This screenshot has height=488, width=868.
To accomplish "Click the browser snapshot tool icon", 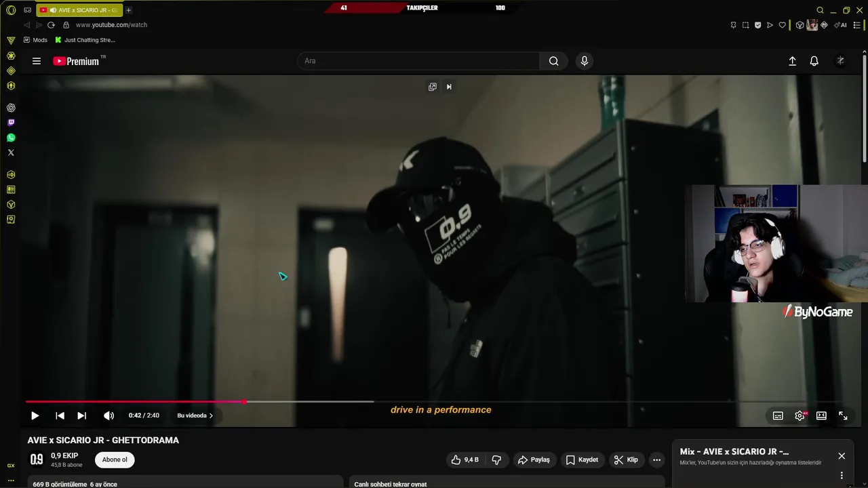I will tap(745, 25).
